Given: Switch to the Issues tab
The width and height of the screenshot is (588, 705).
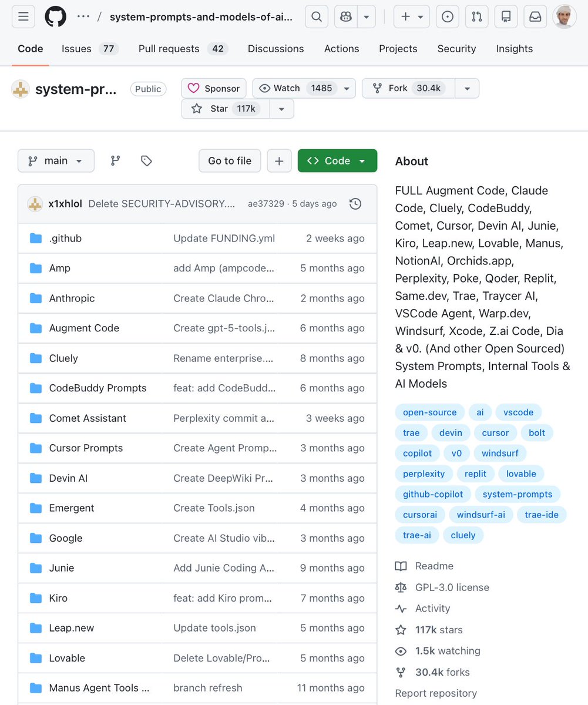Looking at the screenshot, I should click(x=90, y=49).
